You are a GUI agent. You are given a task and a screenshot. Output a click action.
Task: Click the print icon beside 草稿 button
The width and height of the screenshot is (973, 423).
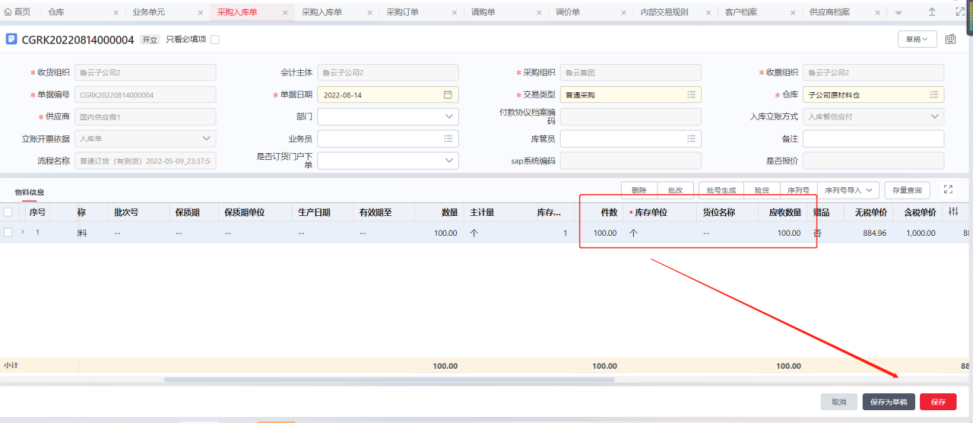[x=951, y=39]
